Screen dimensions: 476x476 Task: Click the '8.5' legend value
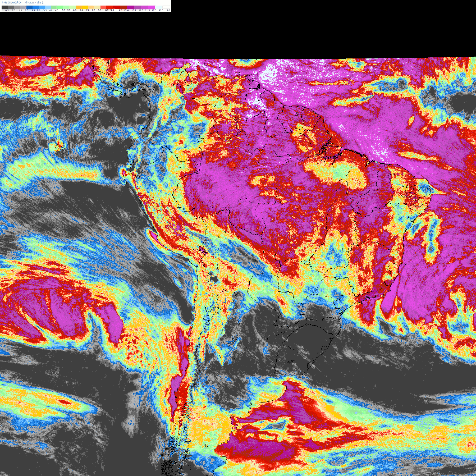pyautogui.click(x=107, y=10)
